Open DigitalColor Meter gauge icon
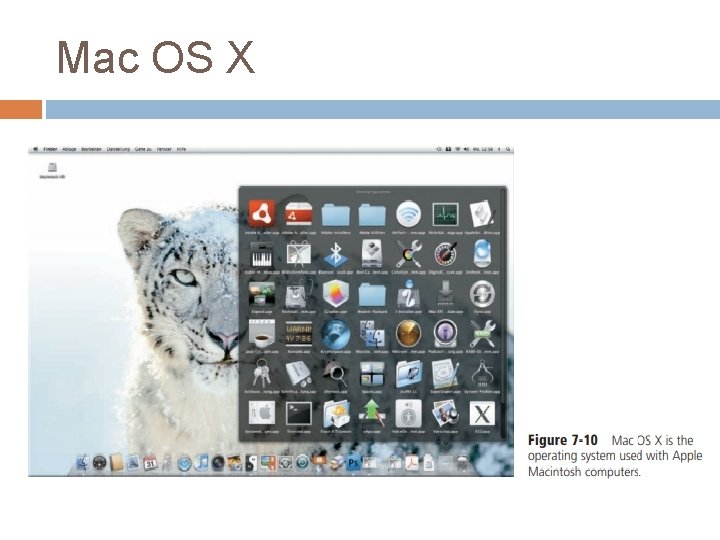 pyautogui.click(x=445, y=254)
